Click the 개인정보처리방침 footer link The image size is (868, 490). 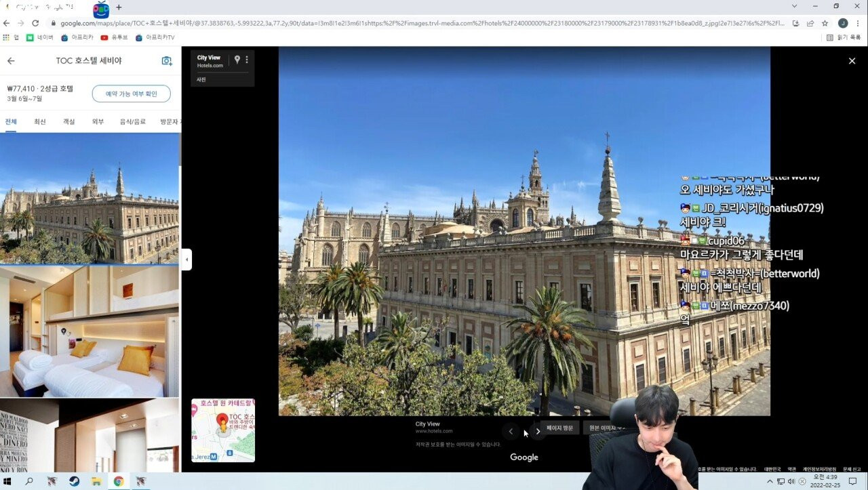click(x=819, y=469)
